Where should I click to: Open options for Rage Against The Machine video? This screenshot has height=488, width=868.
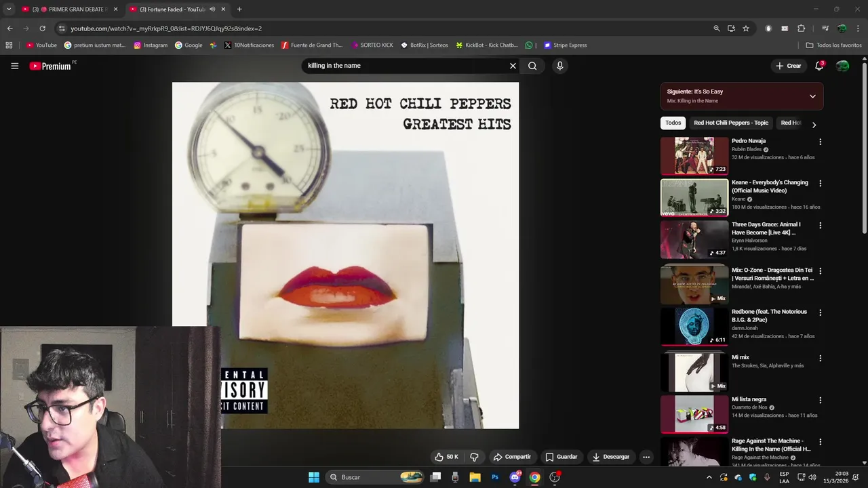pos(820,441)
